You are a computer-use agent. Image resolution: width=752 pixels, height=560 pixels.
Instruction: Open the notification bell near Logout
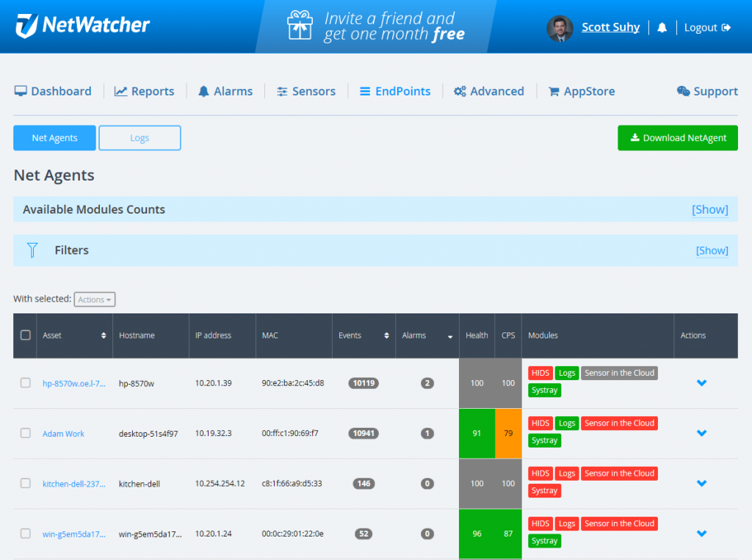pyautogui.click(x=662, y=27)
